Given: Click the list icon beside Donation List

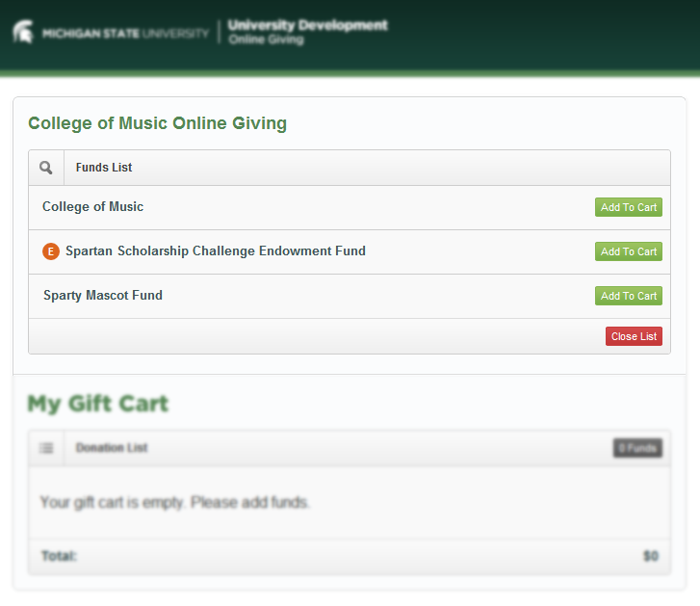Looking at the screenshot, I should [x=46, y=447].
